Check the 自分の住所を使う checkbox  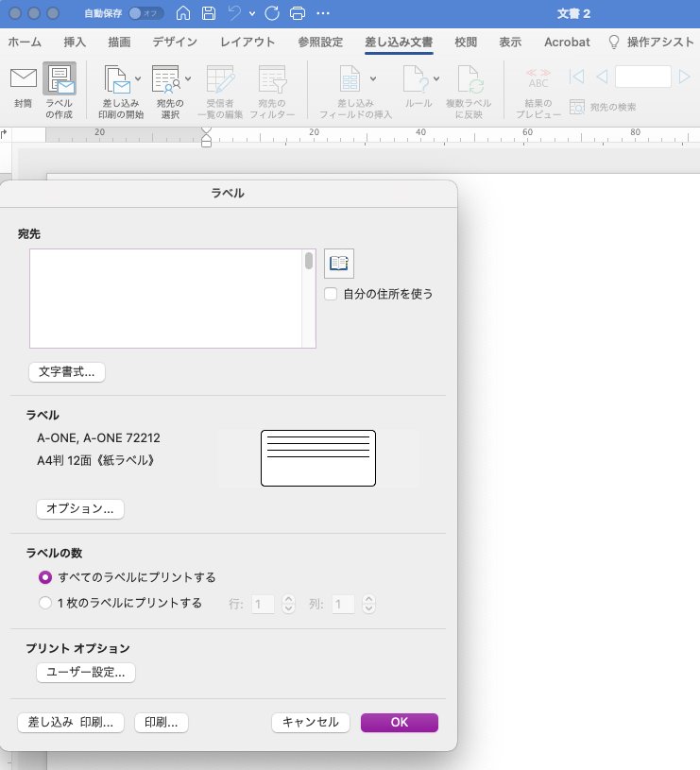[331, 294]
